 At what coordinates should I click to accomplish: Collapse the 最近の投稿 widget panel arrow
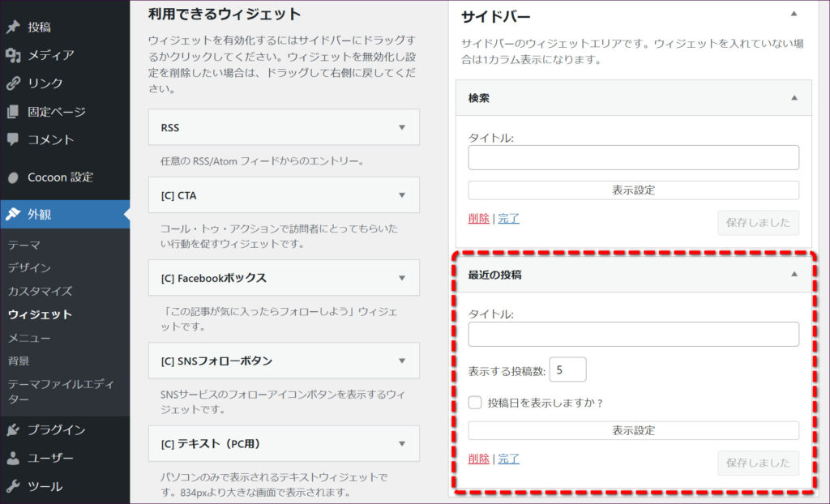[x=794, y=275]
